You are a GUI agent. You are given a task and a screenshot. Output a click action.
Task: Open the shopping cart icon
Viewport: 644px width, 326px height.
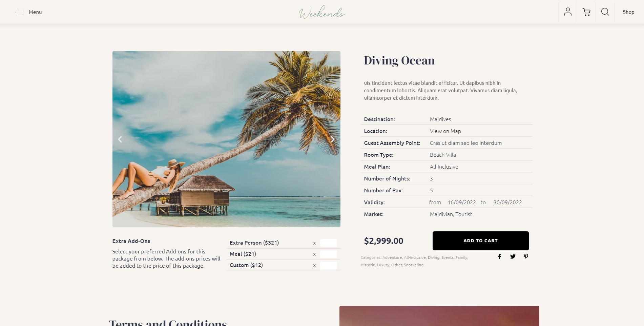point(586,12)
